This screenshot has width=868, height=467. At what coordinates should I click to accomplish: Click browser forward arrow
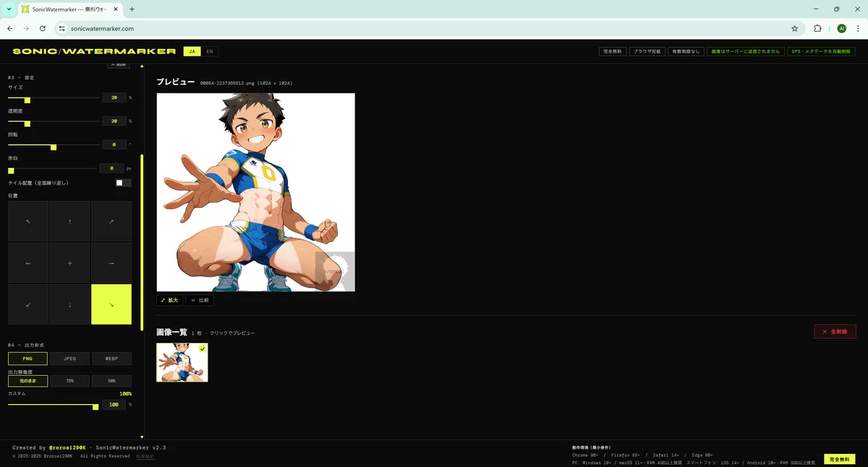tap(26, 28)
